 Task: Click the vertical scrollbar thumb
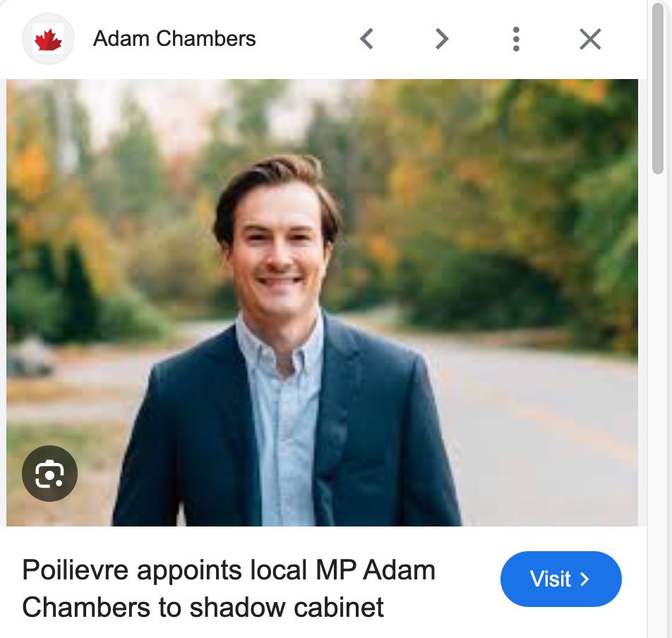tap(657, 88)
